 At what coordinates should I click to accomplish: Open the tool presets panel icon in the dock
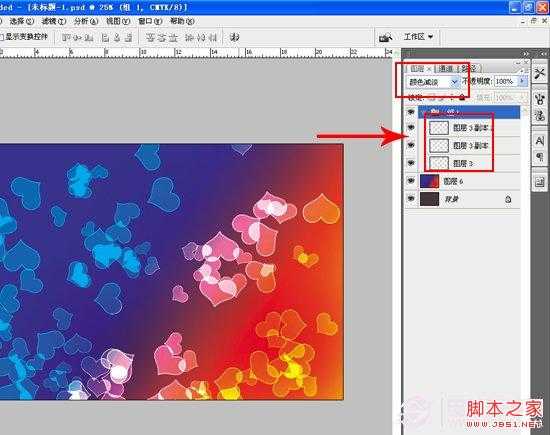[x=539, y=73]
